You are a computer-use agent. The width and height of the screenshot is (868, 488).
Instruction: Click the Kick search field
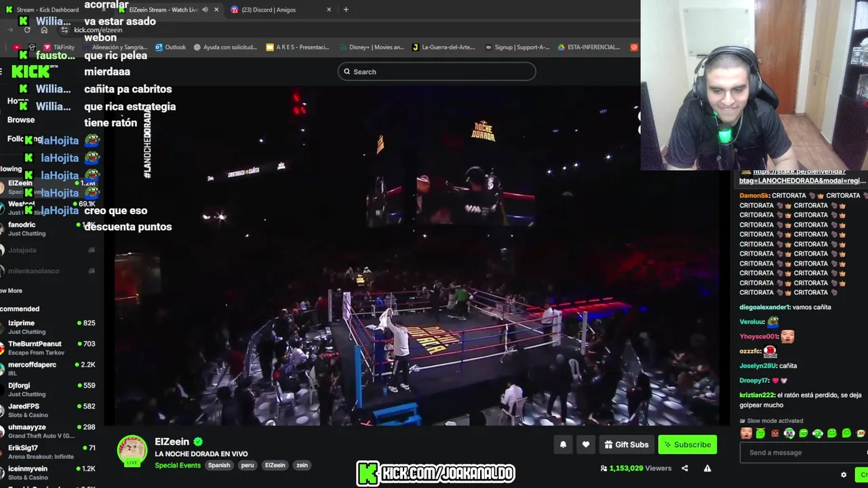(x=437, y=72)
